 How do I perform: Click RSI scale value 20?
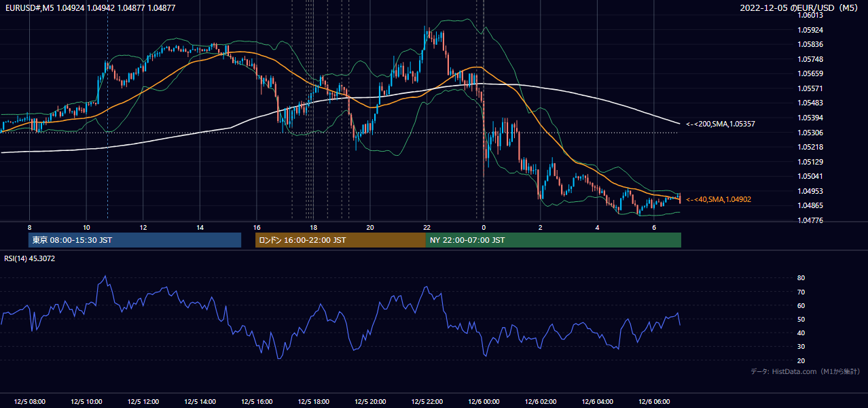801,360
